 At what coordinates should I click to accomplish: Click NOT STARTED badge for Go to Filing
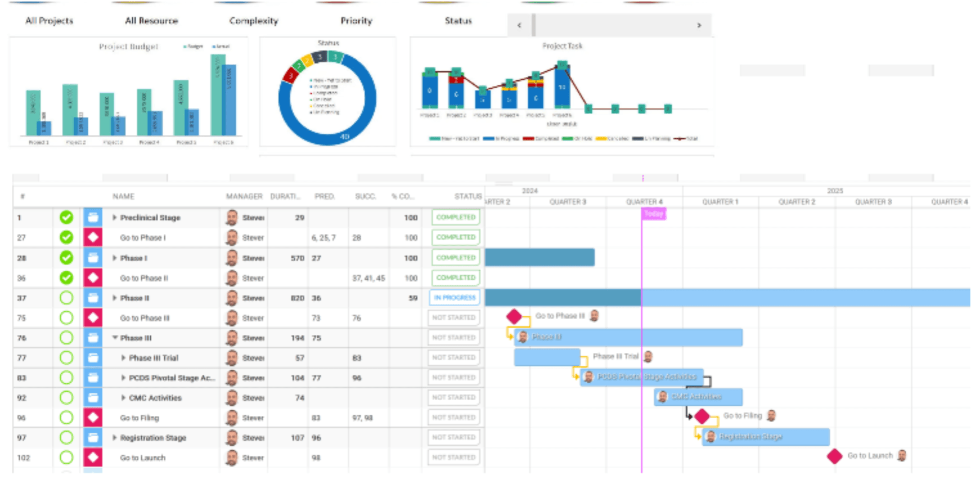[454, 417]
